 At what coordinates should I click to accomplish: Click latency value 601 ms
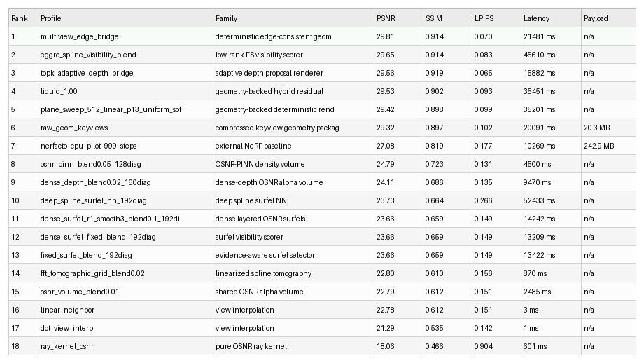click(535, 346)
